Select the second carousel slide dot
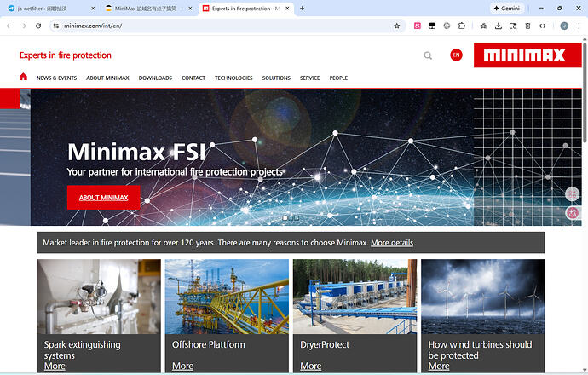The image size is (588, 375). coord(291,217)
